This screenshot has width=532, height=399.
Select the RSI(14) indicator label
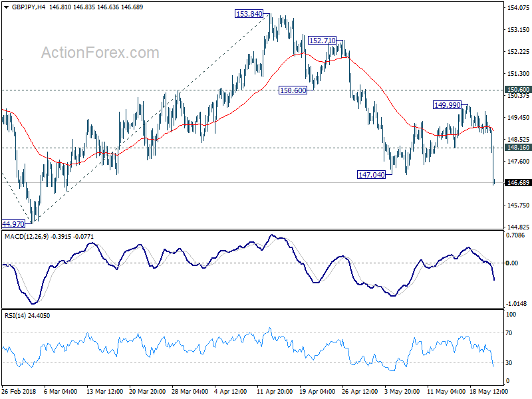point(15,315)
